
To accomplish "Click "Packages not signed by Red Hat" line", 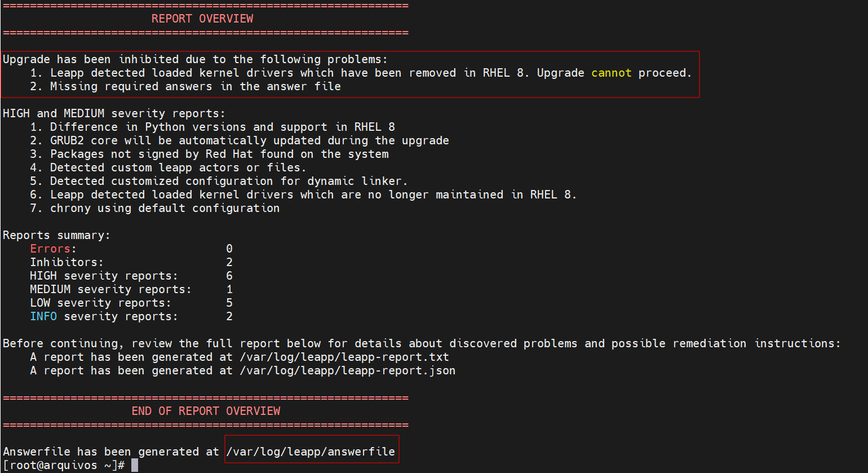I will coord(219,154).
